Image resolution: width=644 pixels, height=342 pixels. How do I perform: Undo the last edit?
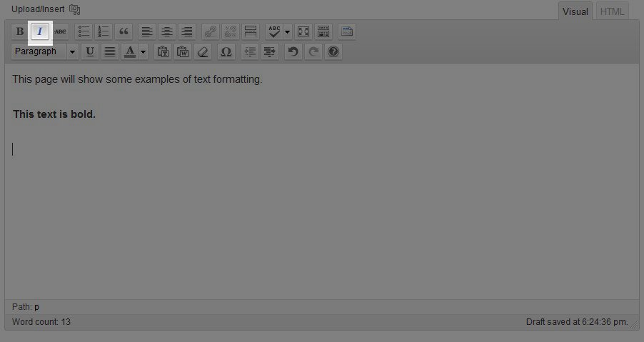pos(293,51)
